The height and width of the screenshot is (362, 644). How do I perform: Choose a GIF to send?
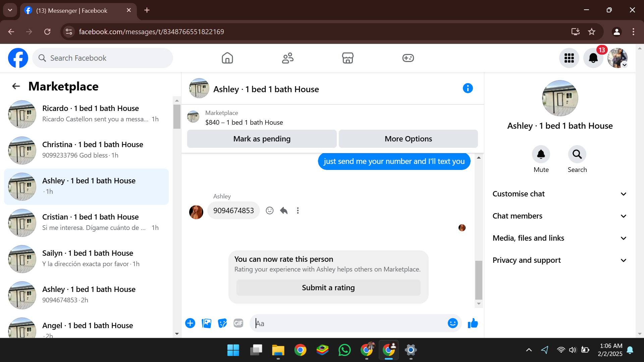pyautogui.click(x=238, y=323)
